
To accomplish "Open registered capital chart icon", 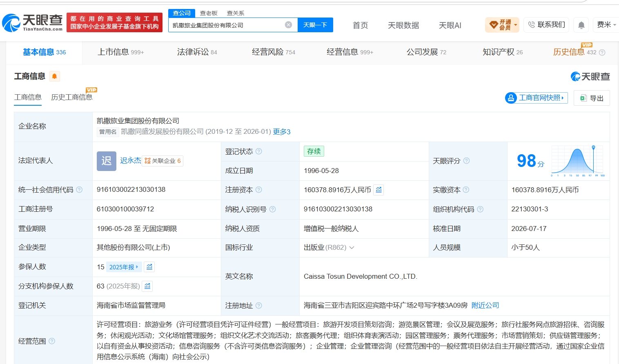I will [379, 190].
